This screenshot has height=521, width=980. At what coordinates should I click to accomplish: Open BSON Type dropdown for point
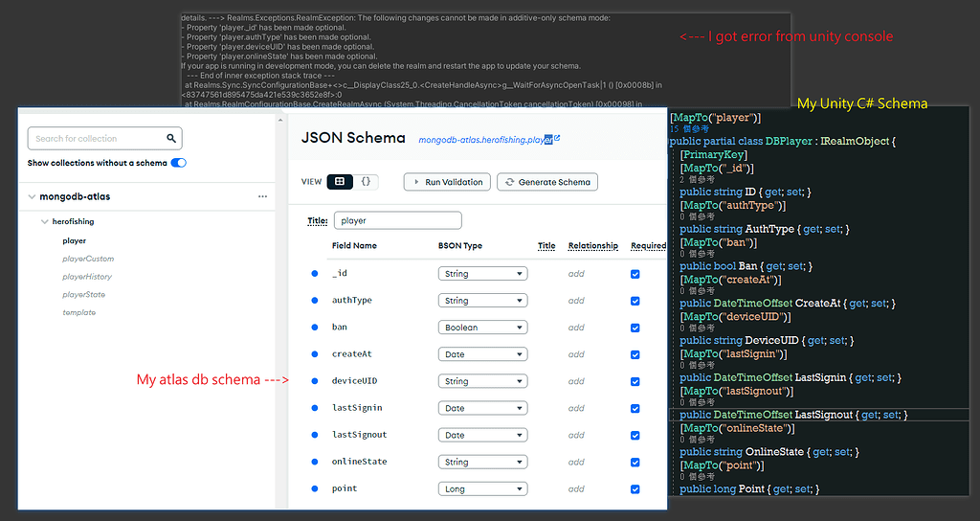(482, 488)
